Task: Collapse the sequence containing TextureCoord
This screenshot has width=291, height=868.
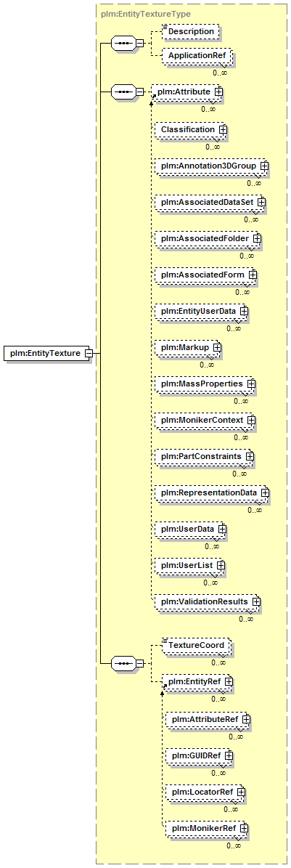Action: click(x=140, y=662)
